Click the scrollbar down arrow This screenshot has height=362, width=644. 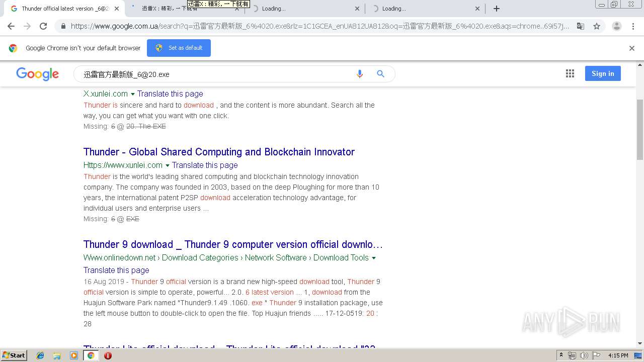[x=640, y=344]
